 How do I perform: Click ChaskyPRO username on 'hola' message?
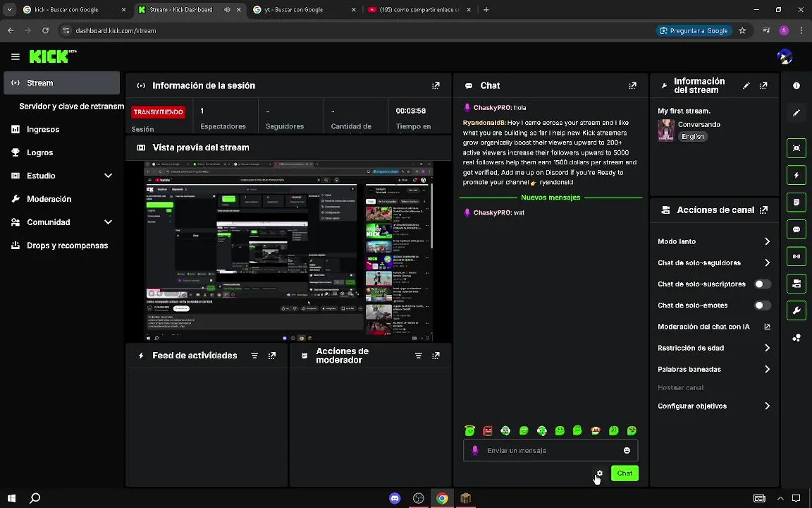click(x=492, y=108)
